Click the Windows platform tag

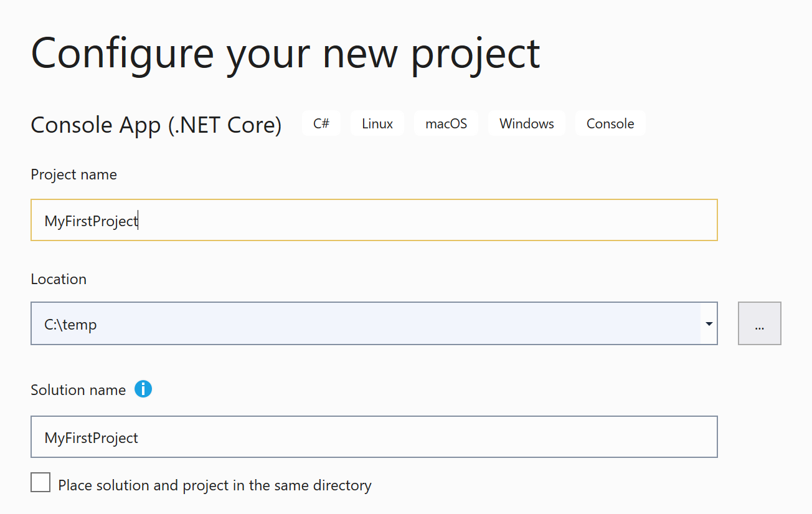click(526, 123)
